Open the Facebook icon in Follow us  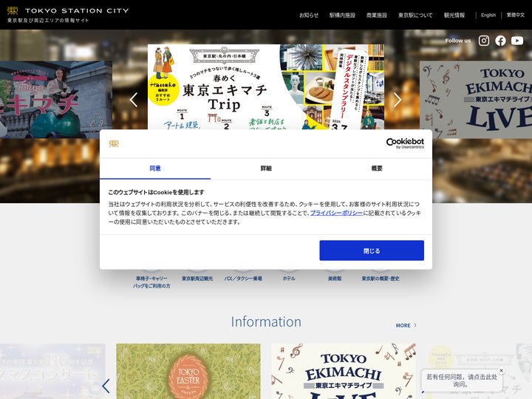(500, 41)
